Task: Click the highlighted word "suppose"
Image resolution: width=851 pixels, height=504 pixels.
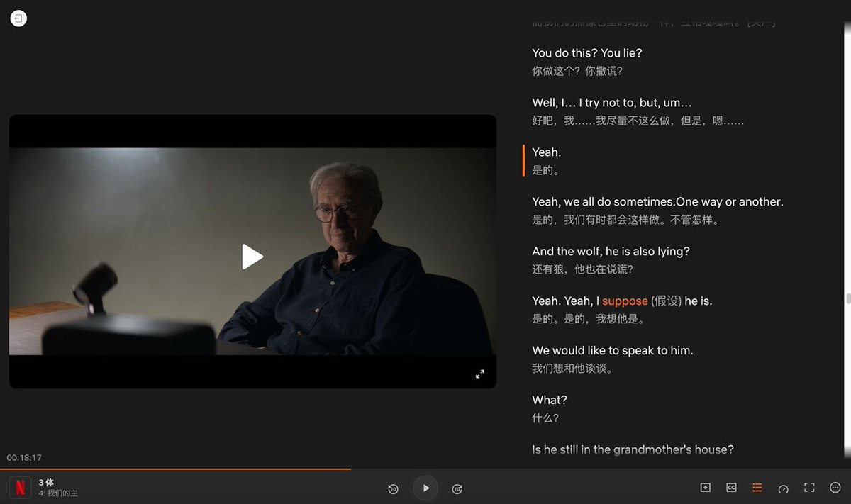Action: 625,301
